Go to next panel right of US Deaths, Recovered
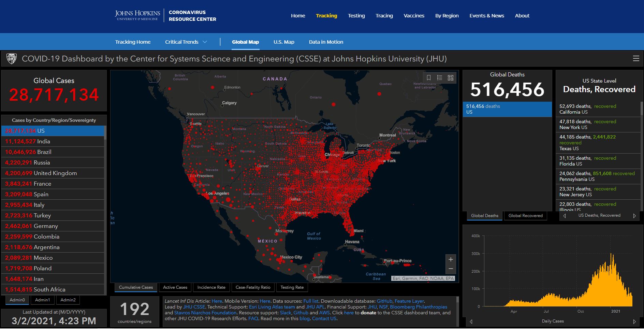644x329 pixels. point(634,216)
